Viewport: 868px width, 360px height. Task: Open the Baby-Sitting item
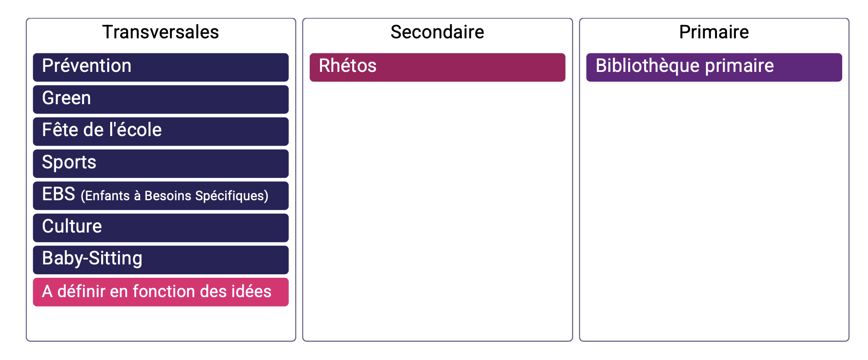161,260
